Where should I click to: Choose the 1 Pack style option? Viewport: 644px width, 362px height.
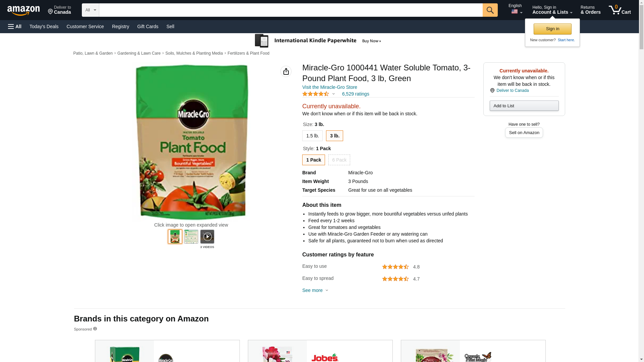pyautogui.click(x=313, y=160)
